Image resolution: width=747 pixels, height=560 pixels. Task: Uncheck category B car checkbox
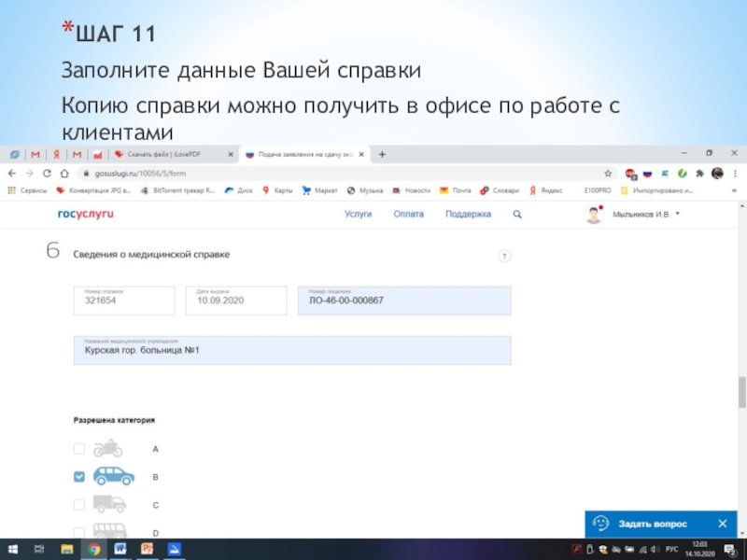(79, 477)
